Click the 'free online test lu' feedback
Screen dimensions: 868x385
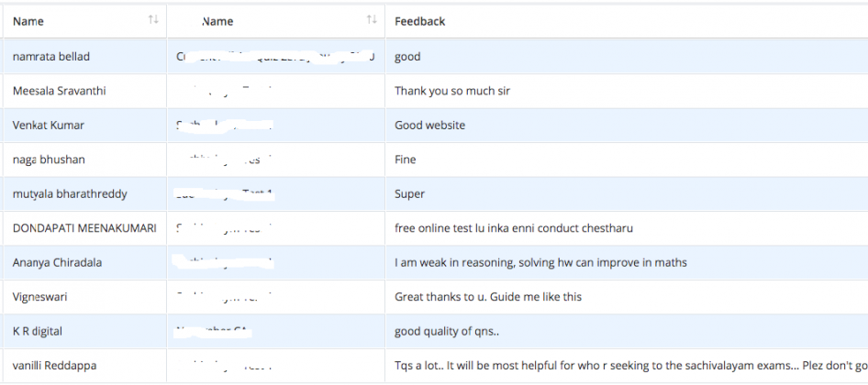514,228
